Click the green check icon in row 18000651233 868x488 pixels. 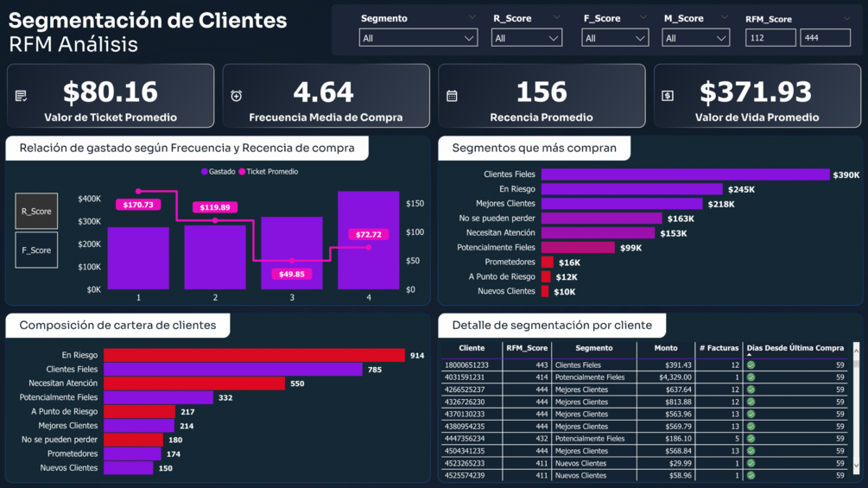pos(751,365)
